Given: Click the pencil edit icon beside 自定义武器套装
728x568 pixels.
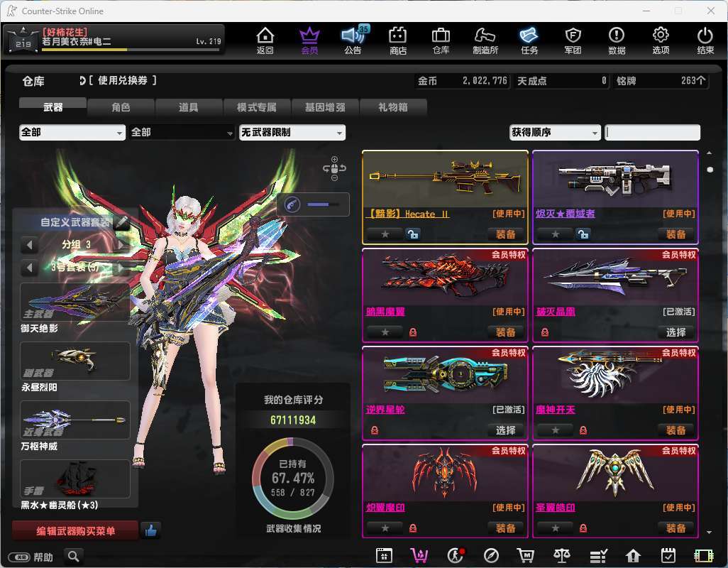Looking at the screenshot, I should pos(121,222).
